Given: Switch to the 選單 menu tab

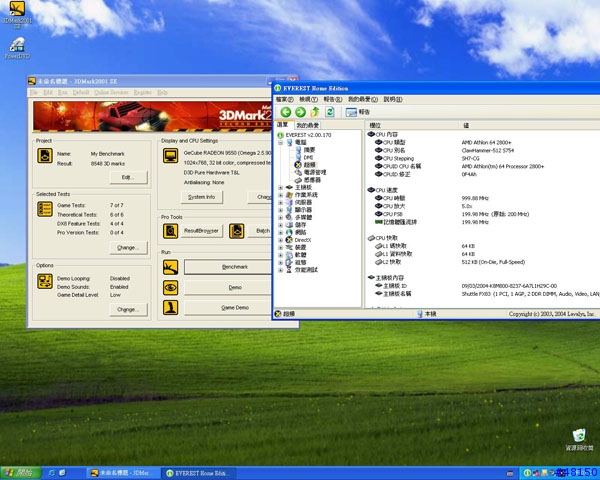Looking at the screenshot, I should click(283, 124).
